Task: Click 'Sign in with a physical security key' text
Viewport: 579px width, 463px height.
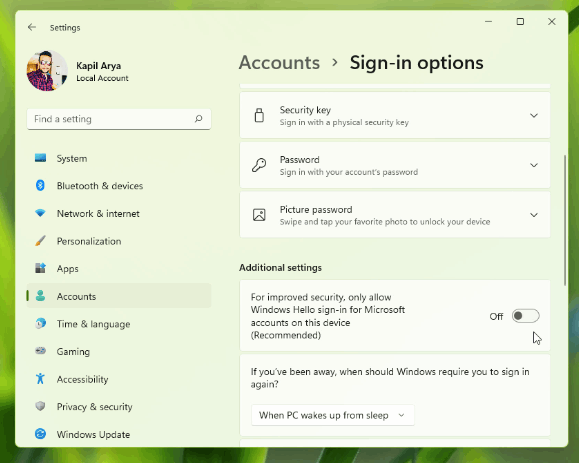Action: click(x=344, y=122)
